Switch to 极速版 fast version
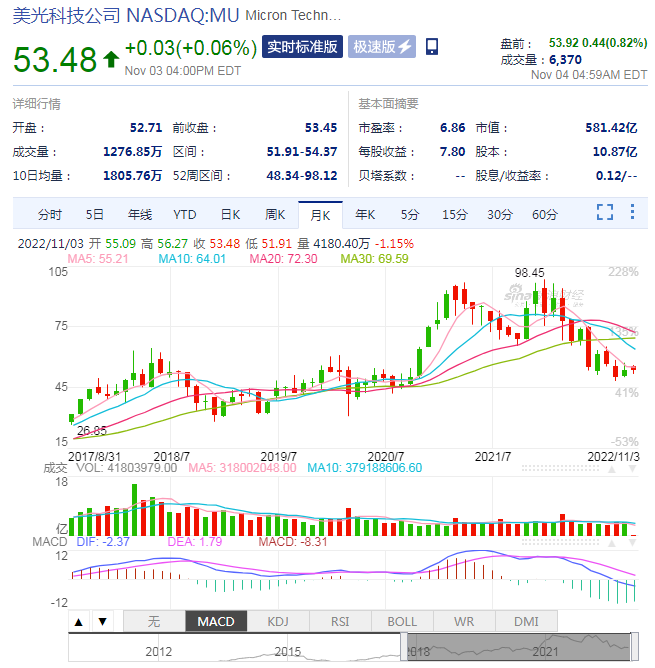The height and width of the screenshot is (668, 655). pyautogui.click(x=382, y=46)
